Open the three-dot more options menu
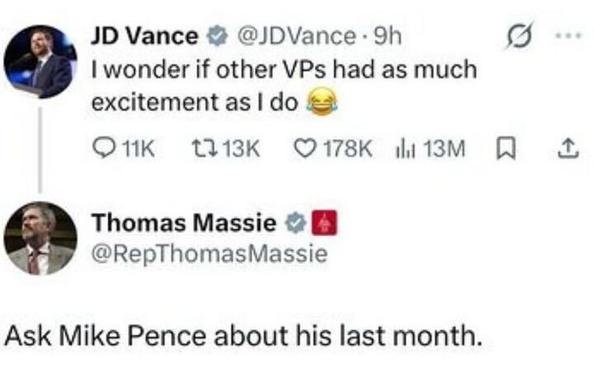Viewport: 594px width, 388px height. coord(568,36)
